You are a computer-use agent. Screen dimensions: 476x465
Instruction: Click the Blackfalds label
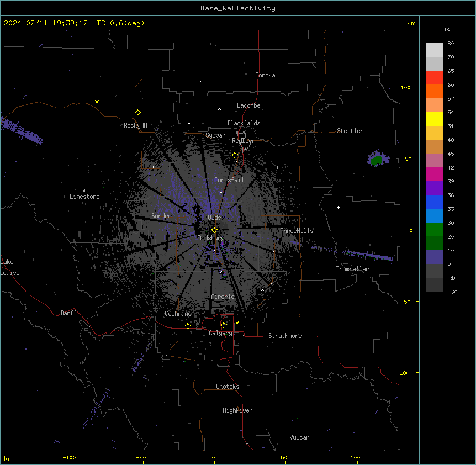click(244, 123)
